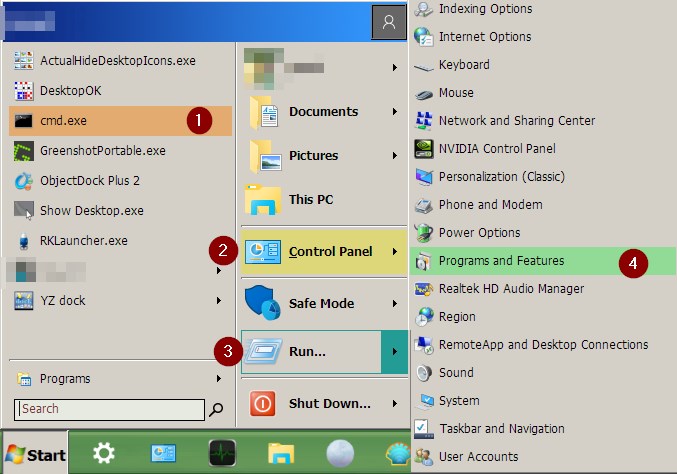Click the NVIDIA Control Panel icon
677x474 pixels.
coord(424,149)
